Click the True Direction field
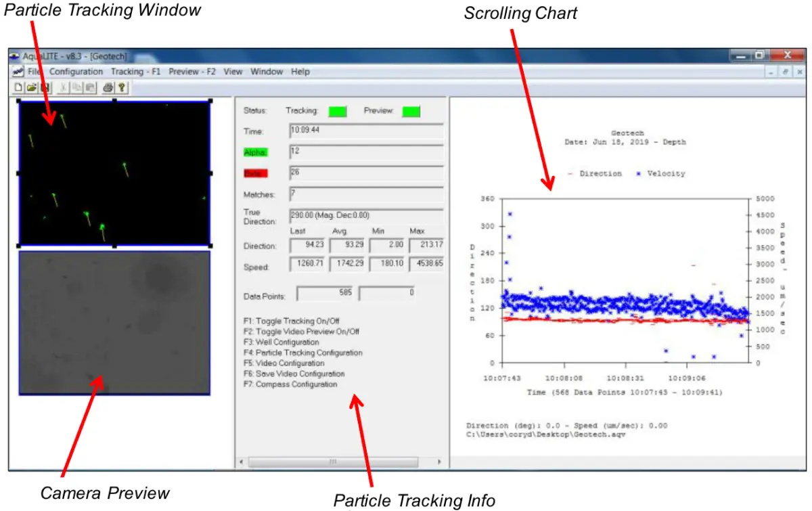The width and height of the screenshot is (812, 511). (x=365, y=216)
